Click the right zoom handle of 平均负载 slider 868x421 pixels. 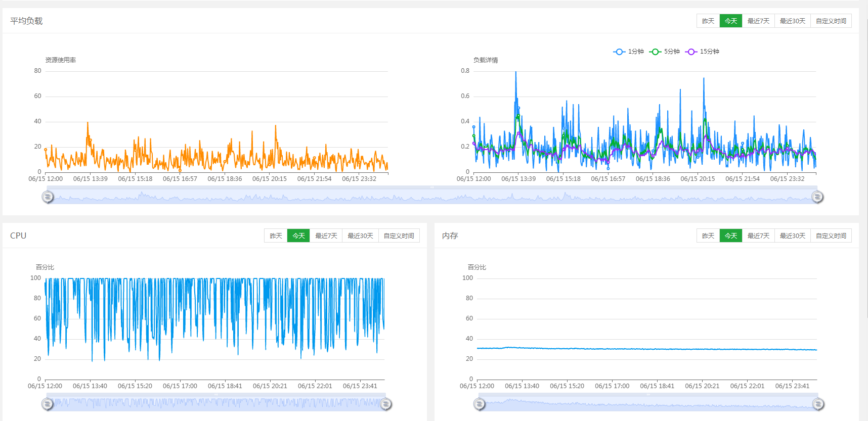817,197
